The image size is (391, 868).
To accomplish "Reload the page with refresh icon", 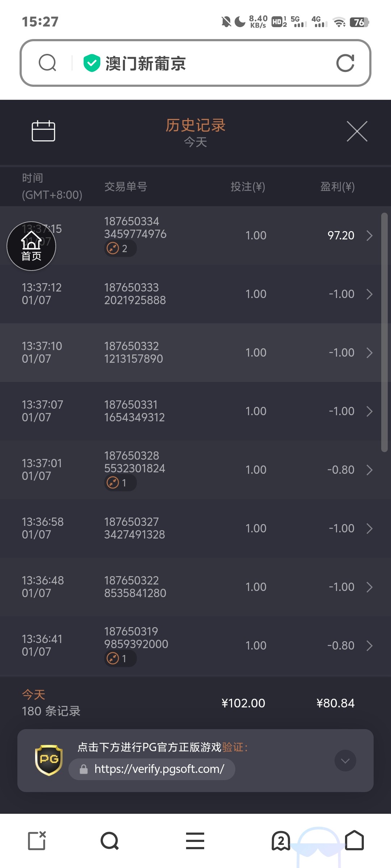I will tap(345, 63).
